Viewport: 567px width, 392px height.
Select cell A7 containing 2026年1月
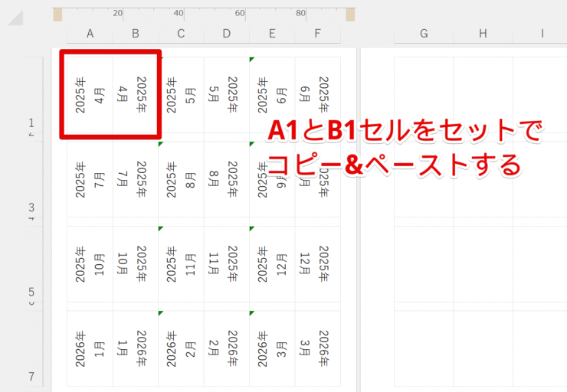(90, 348)
